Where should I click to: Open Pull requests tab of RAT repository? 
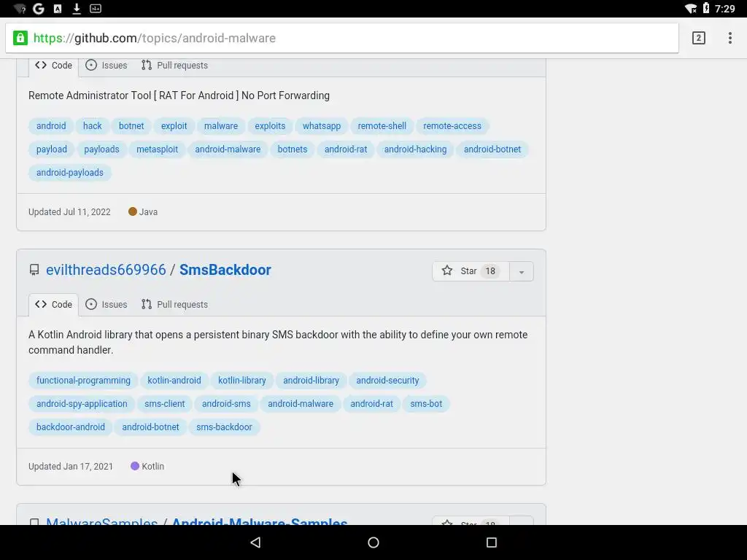(x=174, y=65)
